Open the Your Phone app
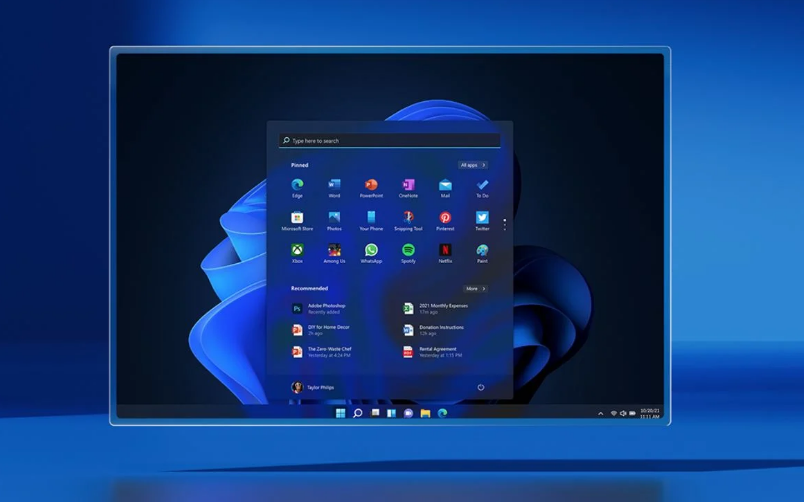The width and height of the screenshot is (804, 502). [x=371, y=221]
